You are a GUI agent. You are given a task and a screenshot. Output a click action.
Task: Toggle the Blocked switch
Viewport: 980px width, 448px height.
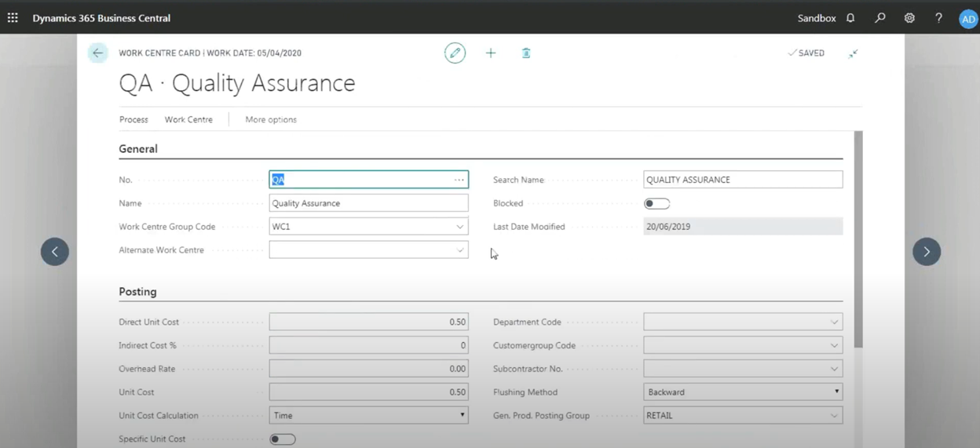[x=656, y=203]
